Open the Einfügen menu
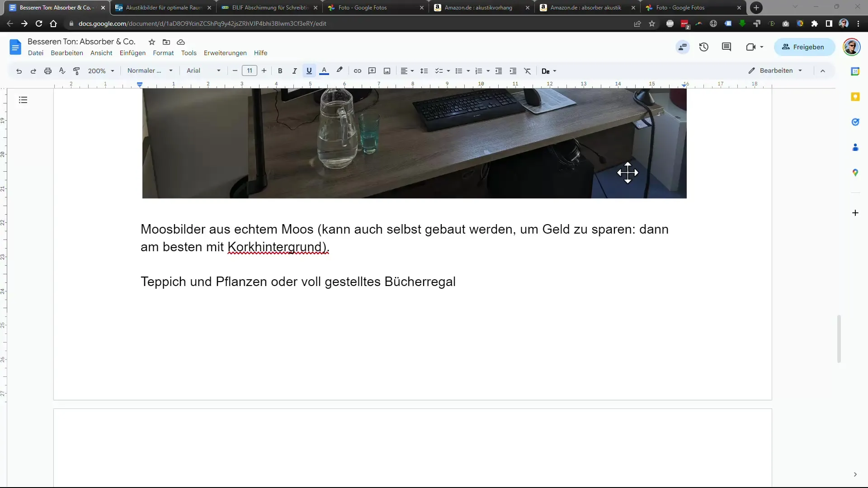The width and height of the screenshot is (868, 488). click(x=132, y=53)
